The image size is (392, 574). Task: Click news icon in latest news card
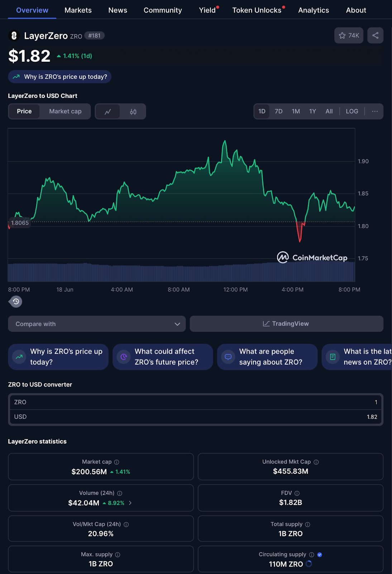click(333, 357)
